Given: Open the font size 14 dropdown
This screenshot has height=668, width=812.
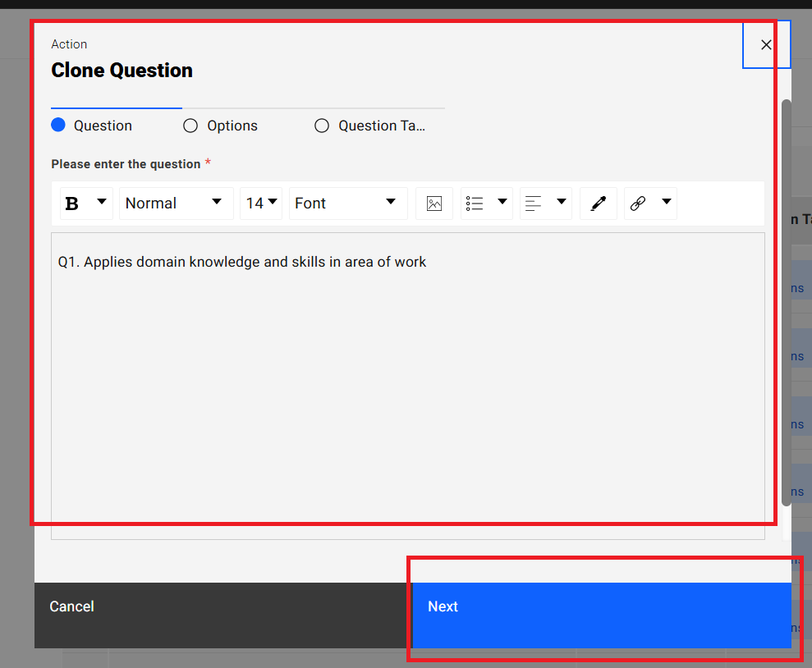Looking at the screenshot, I should coord(261,204).
